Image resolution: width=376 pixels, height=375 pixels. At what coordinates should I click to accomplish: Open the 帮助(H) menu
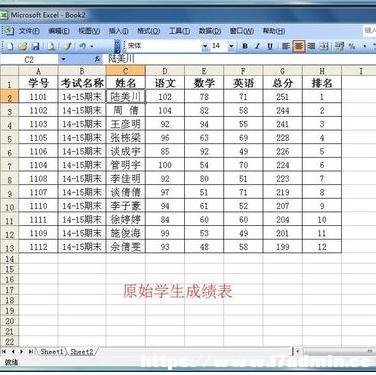(274, 31)
